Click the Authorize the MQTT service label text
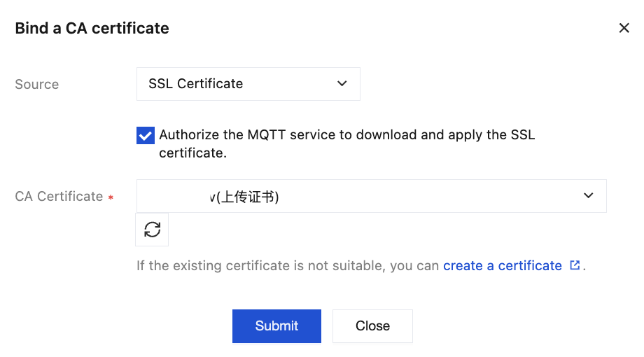 [346, 135]
